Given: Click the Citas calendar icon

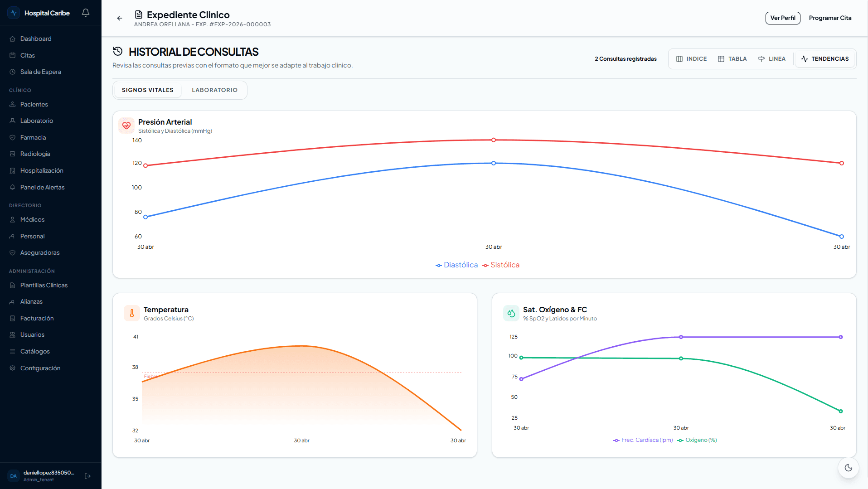Looking at the screenshot, I should click(x=13, y=55).
